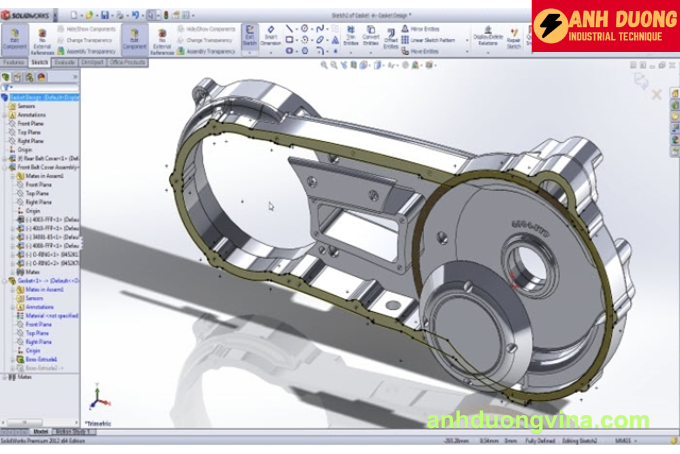
Task: Open the Features tab
Action: click(x=14, y=62)
